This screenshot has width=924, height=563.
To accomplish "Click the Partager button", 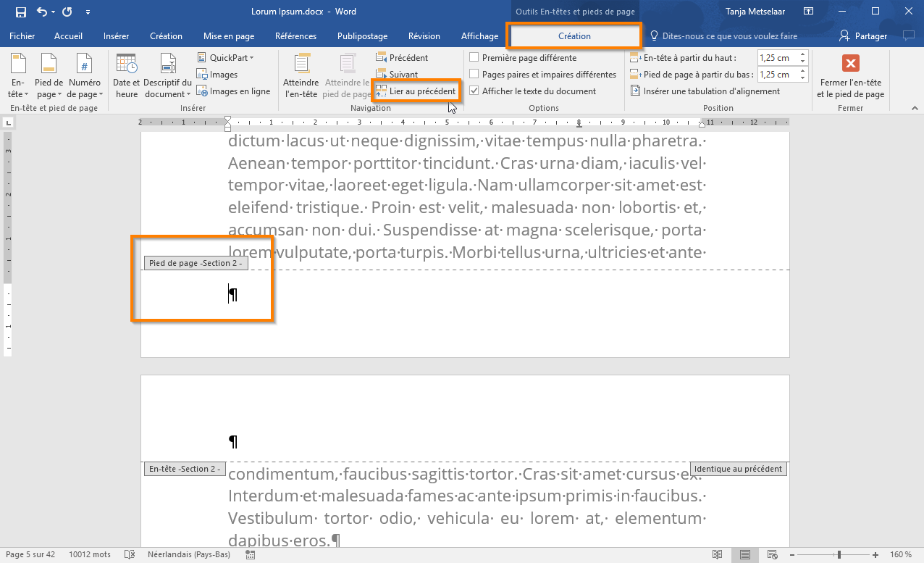I will (x=863, y=36).
